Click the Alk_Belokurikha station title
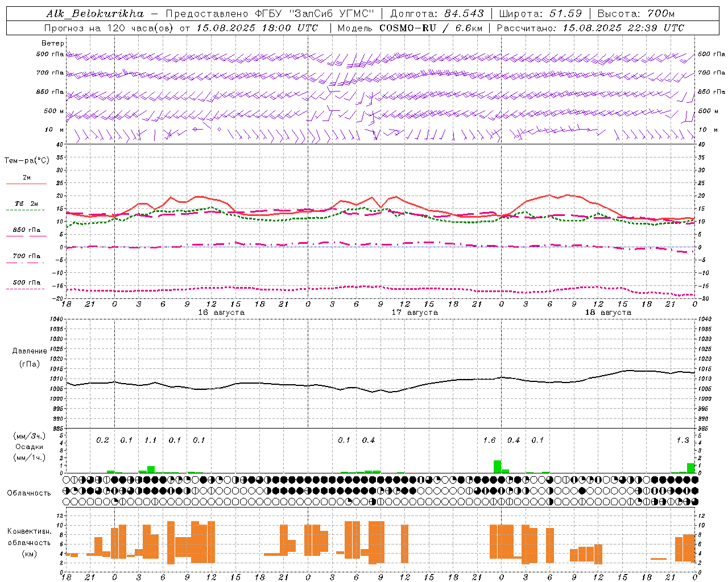This screenshot has width=728, height=582. coord(95,14)
